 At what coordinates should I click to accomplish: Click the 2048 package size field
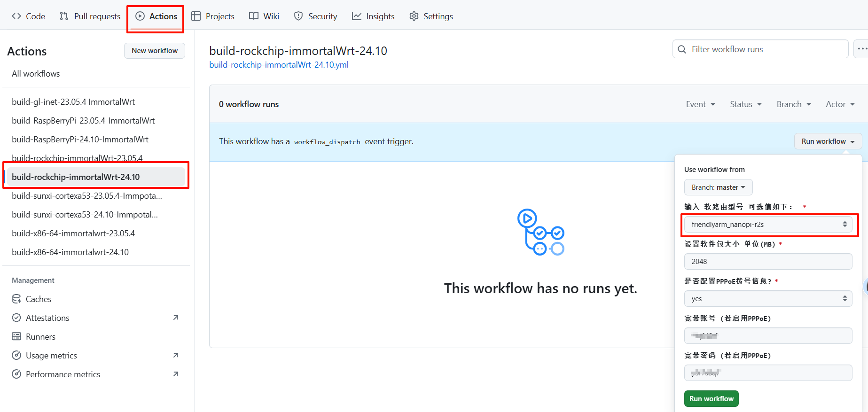768,262
